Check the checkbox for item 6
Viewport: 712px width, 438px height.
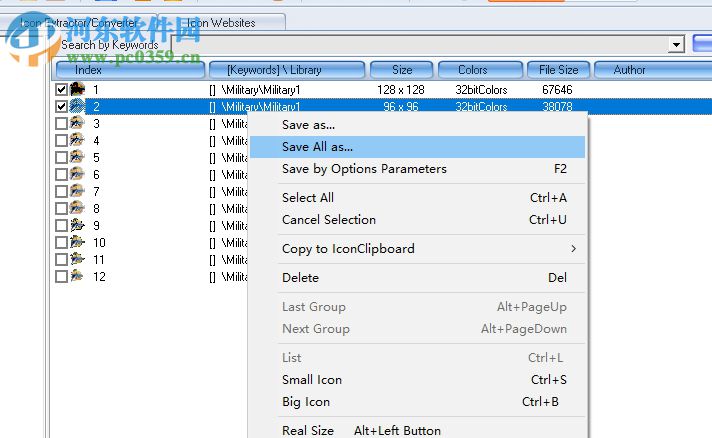point(62,174)
